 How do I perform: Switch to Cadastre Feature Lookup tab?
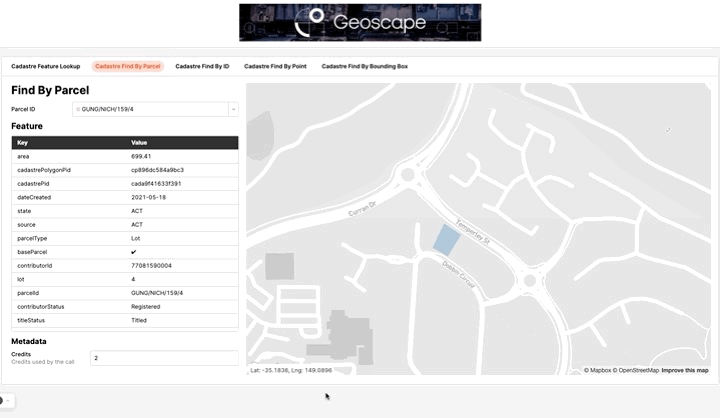46,66
